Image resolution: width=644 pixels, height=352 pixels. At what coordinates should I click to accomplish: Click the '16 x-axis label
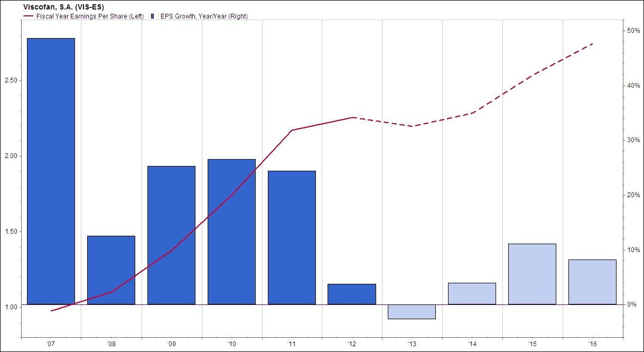click(592, 344)
